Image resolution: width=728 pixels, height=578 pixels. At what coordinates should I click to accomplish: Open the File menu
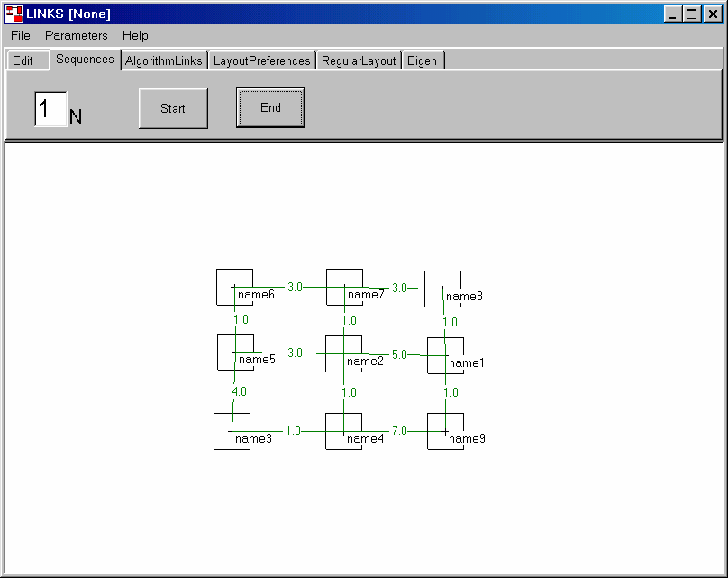point(20,36)
